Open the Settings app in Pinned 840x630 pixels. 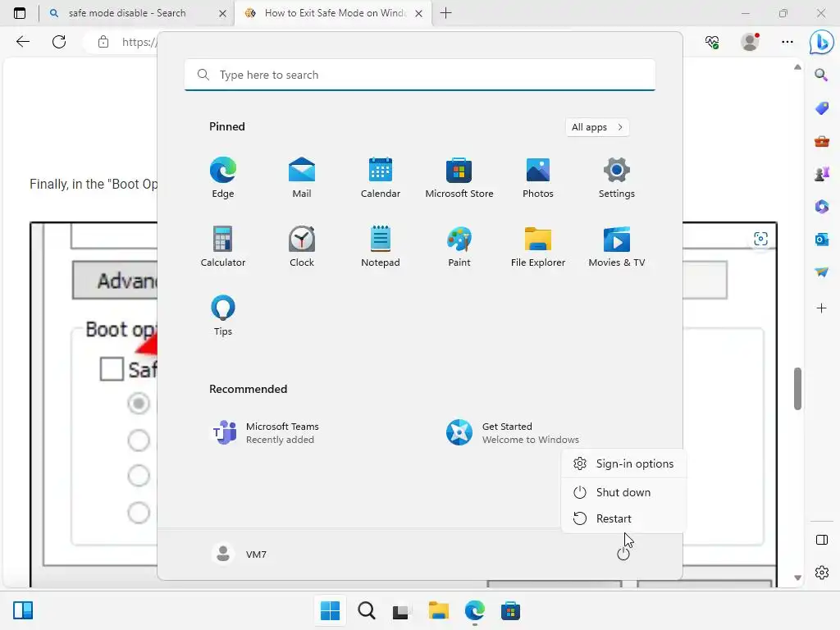click(x=617, y=177)
